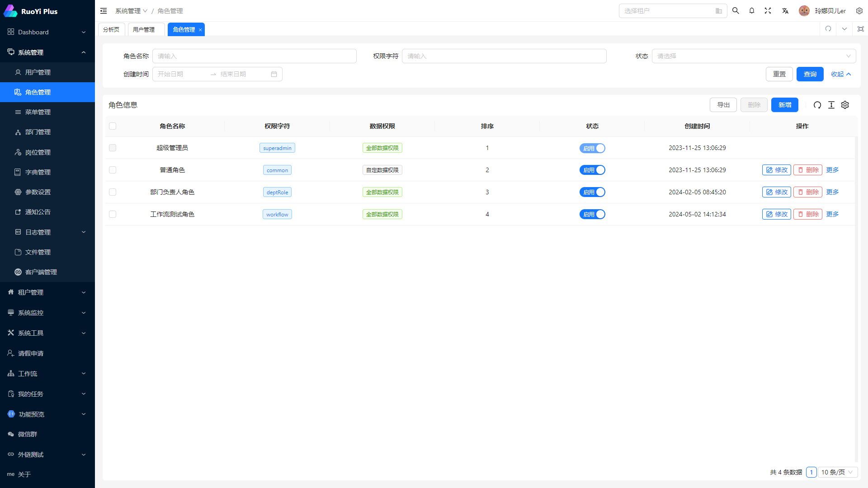Switch language with the translate icon
This screenshot has height=488, width=868.
click(785, 11)
